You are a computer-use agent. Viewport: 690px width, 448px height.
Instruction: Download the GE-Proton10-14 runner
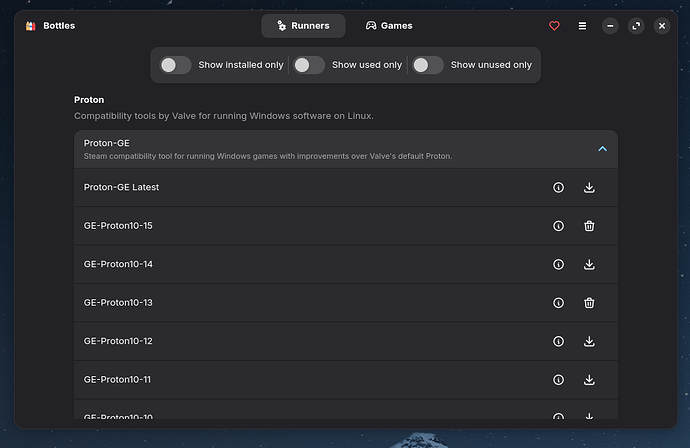[x=589, y=264]
